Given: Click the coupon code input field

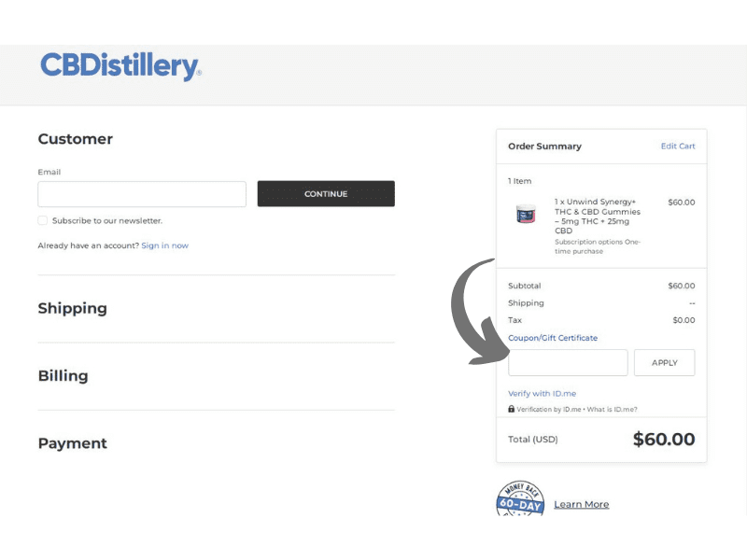Looking at the screenshot, I should (x=568, y=363).
